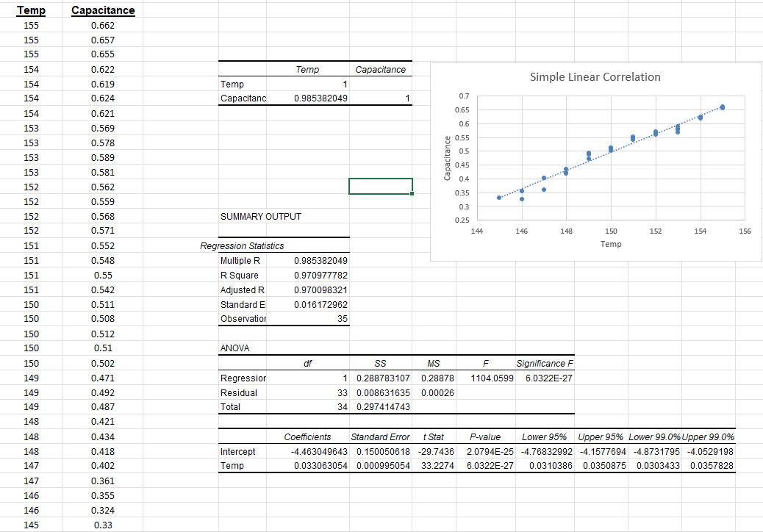Image resolution: width=763 pixels, height=532 pixels.
Task: Click the cell with 0.571
Action: 103,231
